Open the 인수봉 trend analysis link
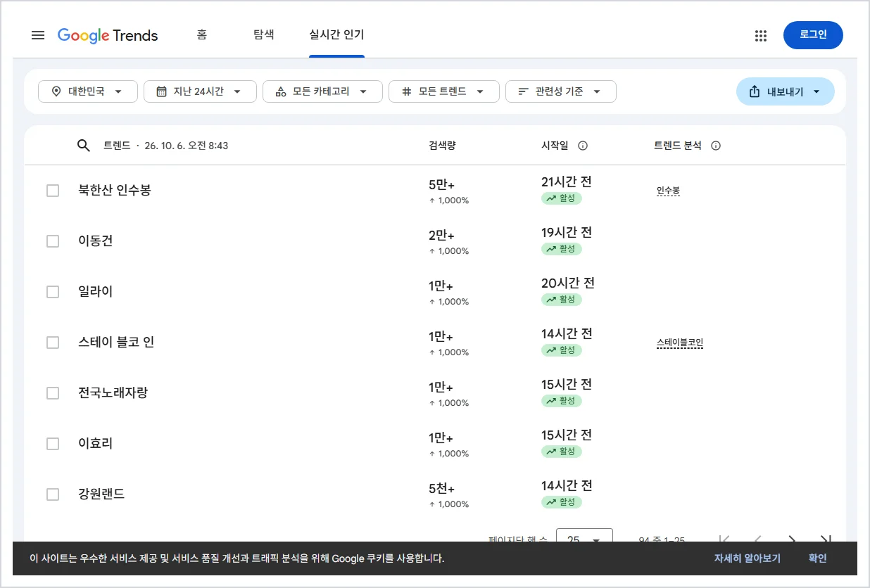Screen dimensions: 870x588 point(668,191)
